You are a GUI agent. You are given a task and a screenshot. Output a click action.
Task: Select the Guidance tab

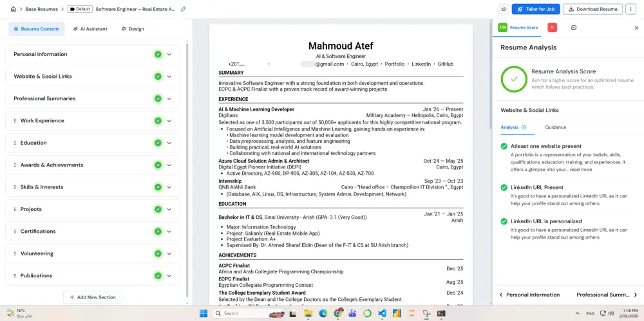point(555,127)
